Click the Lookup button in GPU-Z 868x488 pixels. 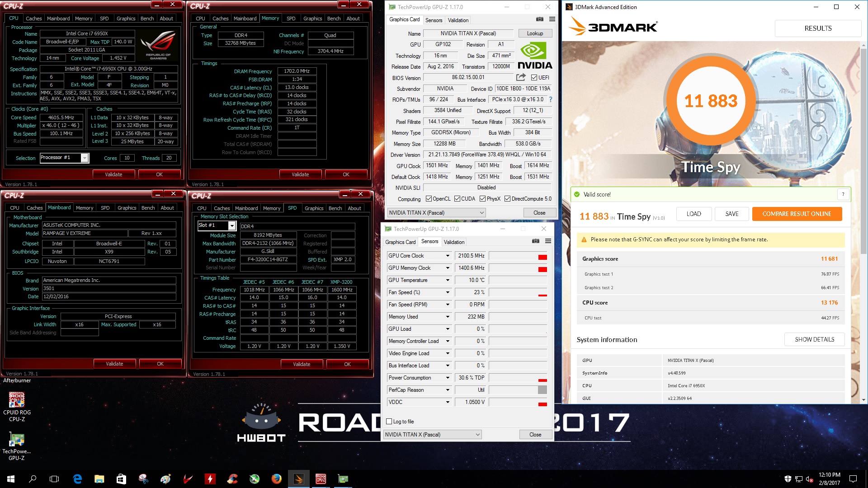coord(535,33)
